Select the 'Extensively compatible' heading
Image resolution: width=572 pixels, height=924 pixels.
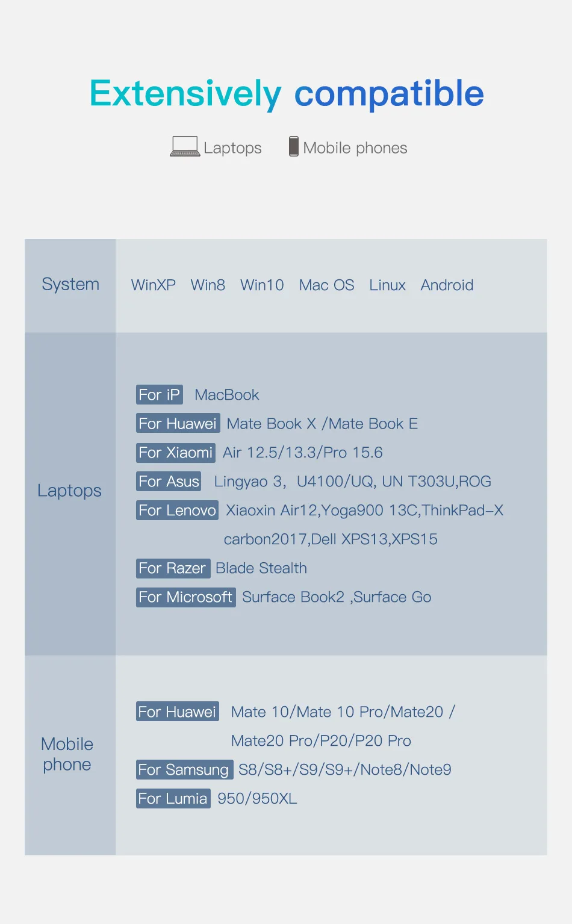pos(287,94)
